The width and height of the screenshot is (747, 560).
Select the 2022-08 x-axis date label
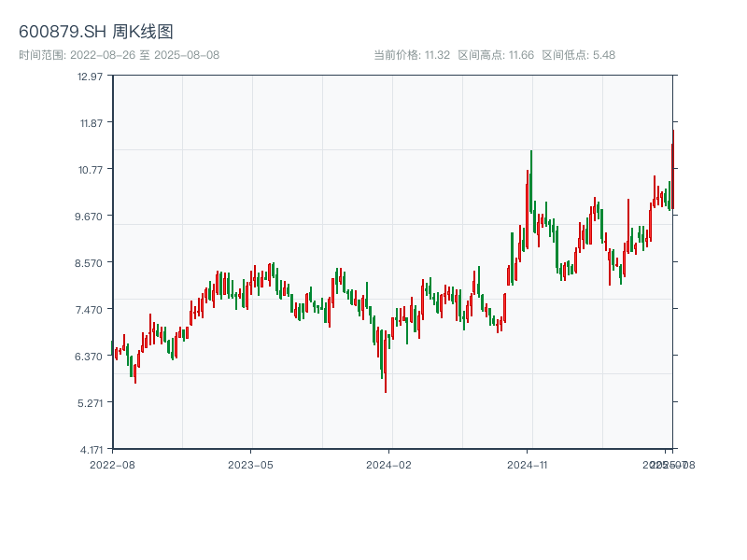112,464
